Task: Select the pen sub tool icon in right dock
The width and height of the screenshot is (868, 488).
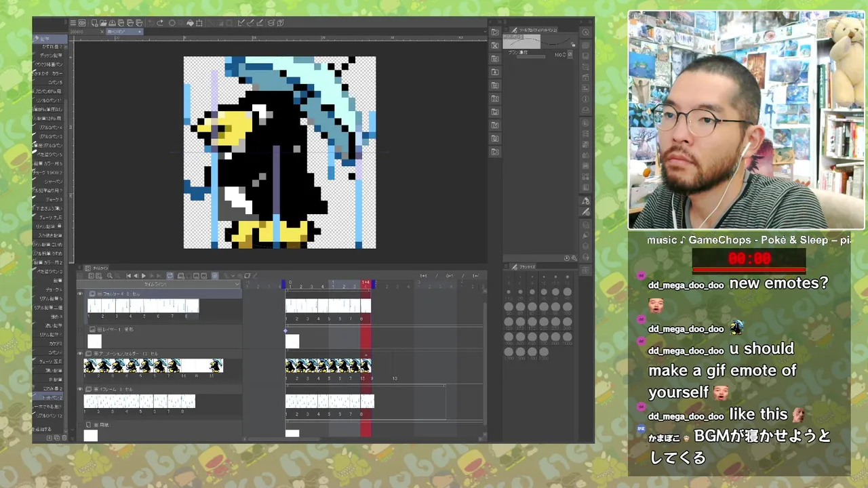Action: [x=586, y=201]
